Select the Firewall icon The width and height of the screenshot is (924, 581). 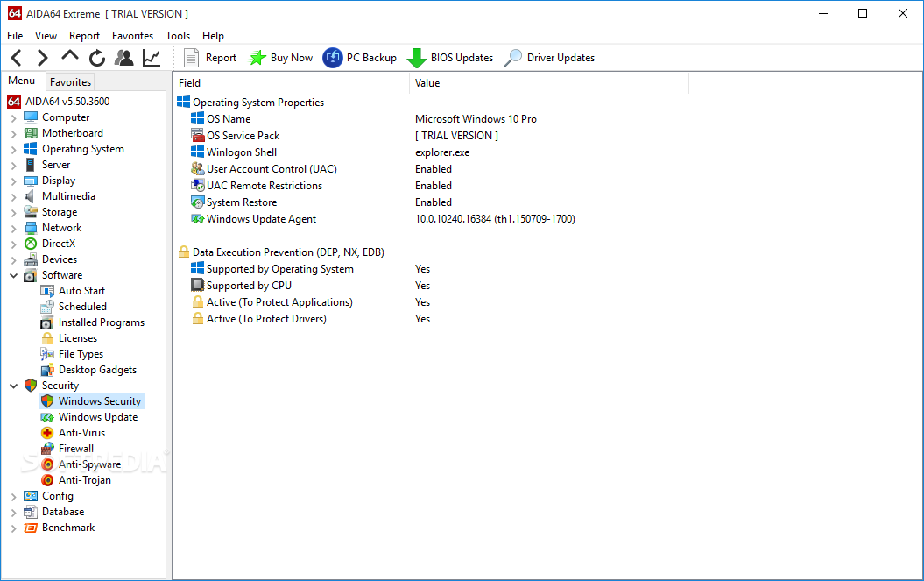(47, 449)
